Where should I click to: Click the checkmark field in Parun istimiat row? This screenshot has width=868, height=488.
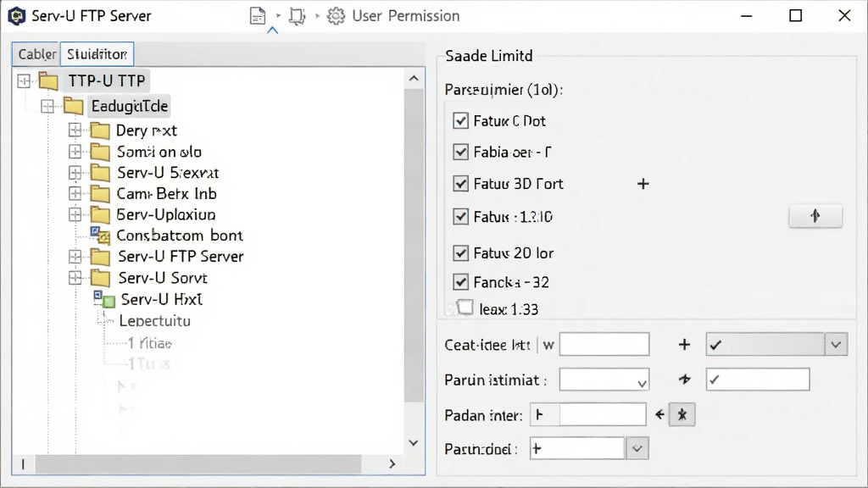(758, 380)
